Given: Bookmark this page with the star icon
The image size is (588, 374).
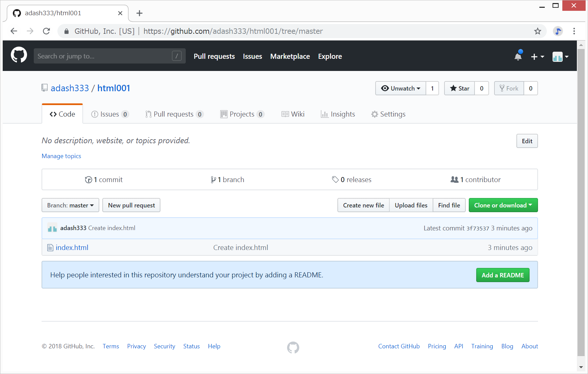Looking at the screenshot, I should point(538,31).
